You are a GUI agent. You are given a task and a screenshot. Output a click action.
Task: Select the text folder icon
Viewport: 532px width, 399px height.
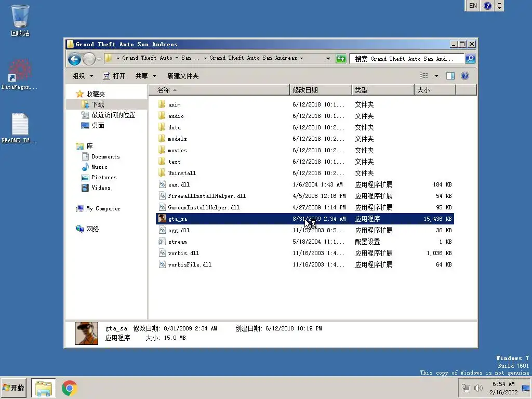162,162
